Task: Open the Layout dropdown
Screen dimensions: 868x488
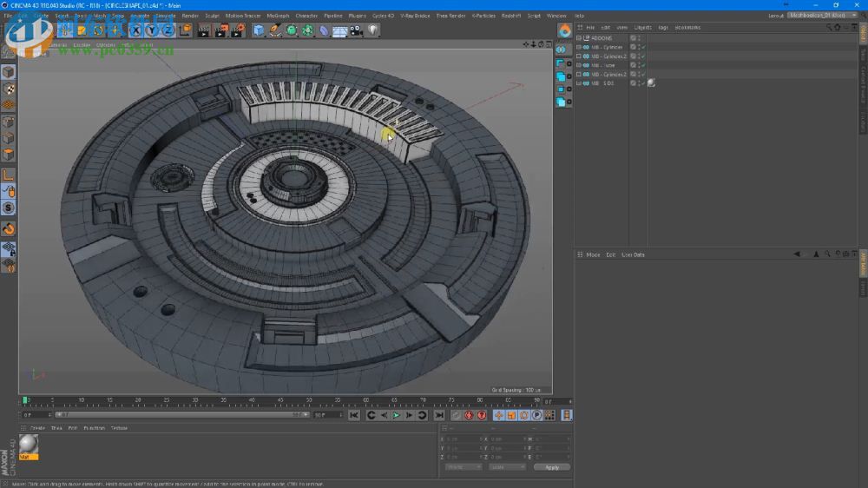Action: point(822,16)
